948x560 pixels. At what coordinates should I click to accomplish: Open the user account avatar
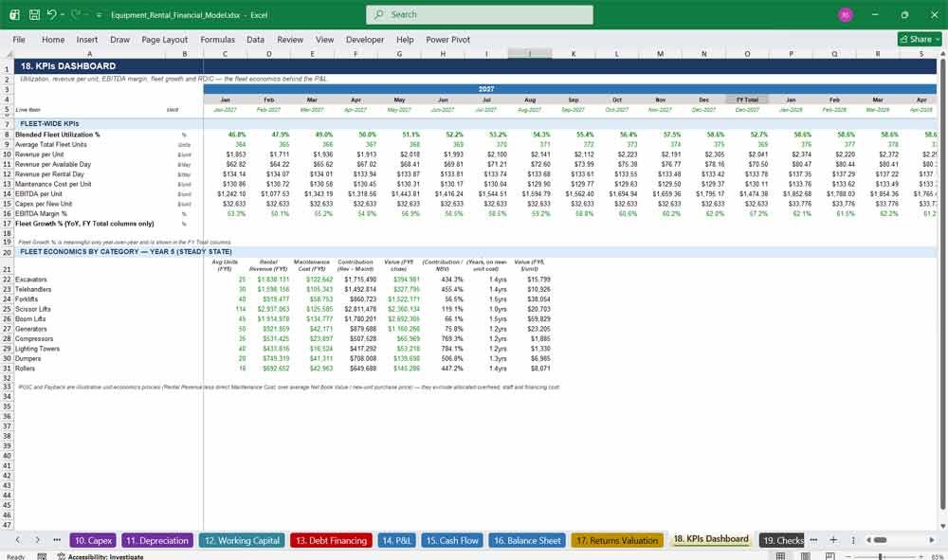[x=846, y=14]
